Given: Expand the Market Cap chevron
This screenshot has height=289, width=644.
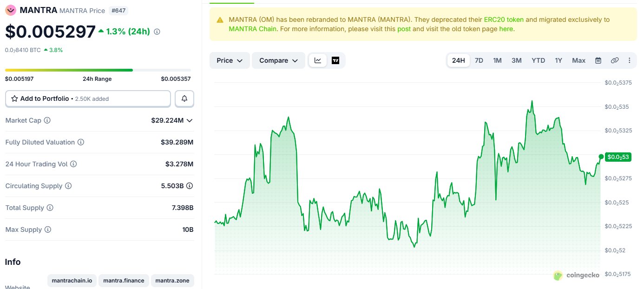Looking at the screenshot, I should pyautogui.click(x=189, y=120).
